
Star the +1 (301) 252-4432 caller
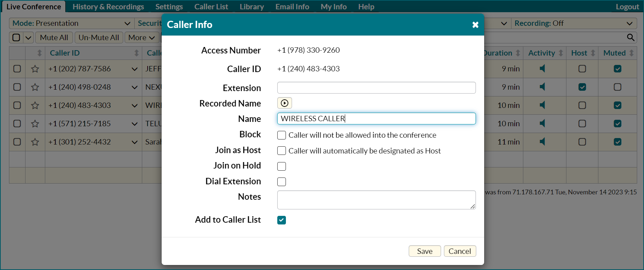pos(35,142)
